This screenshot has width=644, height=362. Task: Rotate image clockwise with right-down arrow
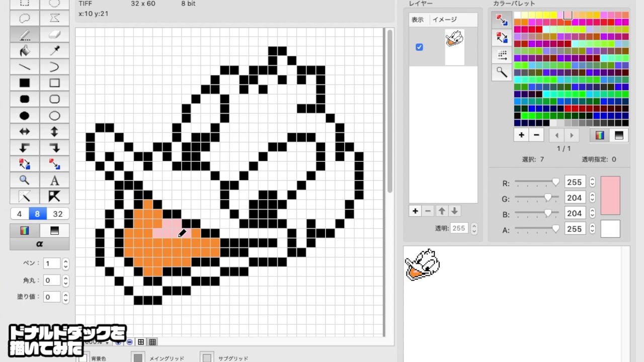(54, 148)
